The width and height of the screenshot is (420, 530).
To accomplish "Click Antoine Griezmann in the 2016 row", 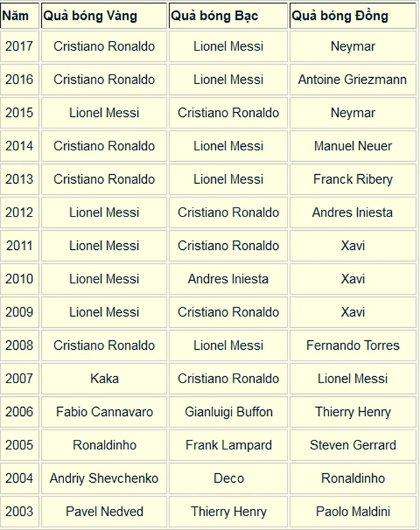I will [x=352, y=80].
